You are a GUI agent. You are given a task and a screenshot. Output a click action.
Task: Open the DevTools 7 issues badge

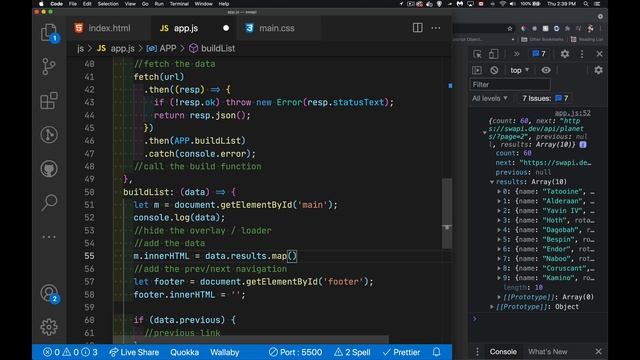pos(539,54)
